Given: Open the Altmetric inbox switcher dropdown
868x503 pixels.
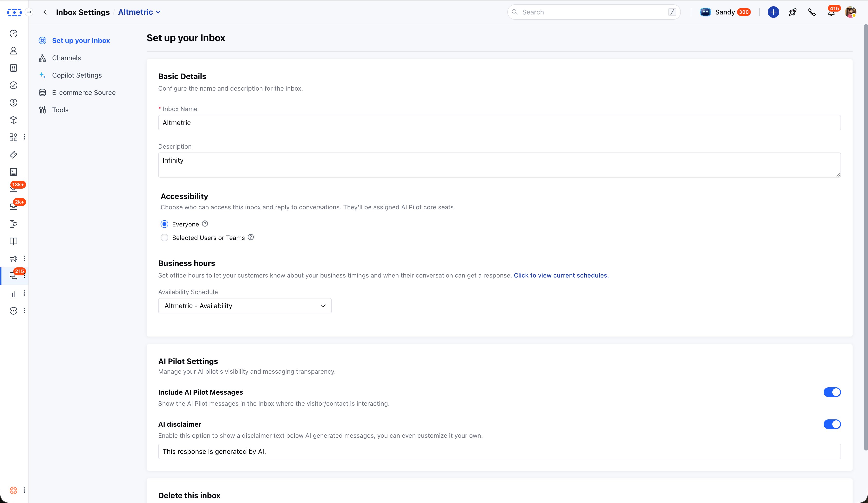Looking at the screenshot, I should 139,12.
